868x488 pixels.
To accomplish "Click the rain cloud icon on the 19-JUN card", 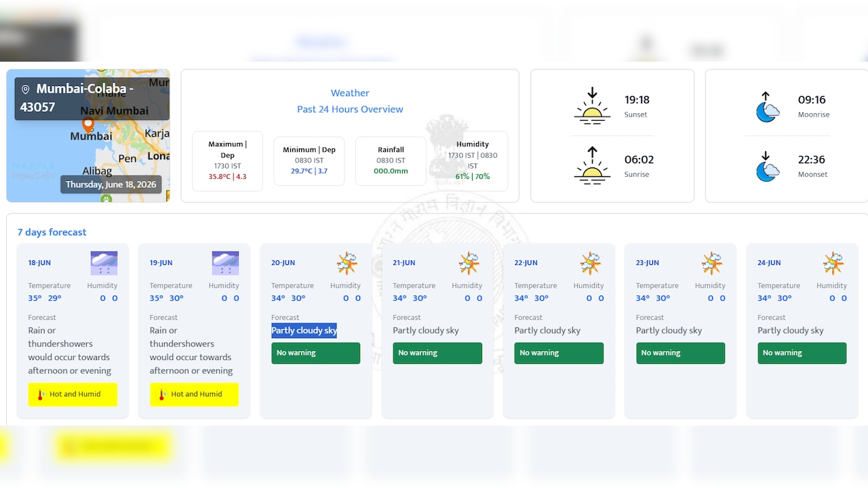I will point(225,263).
